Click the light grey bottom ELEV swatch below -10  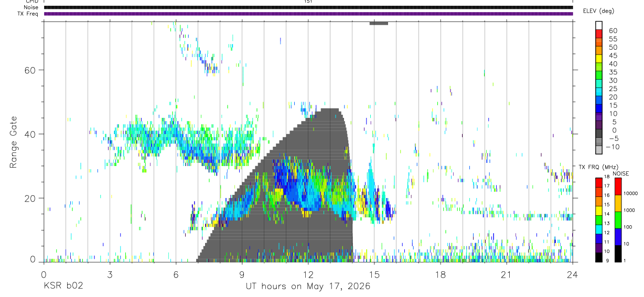(x=599, y=149)
